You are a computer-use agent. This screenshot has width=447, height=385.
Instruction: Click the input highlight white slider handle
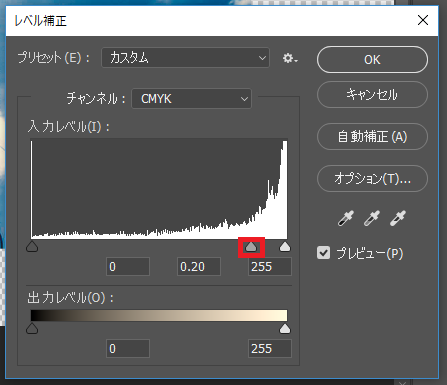[x=285, y=247]
